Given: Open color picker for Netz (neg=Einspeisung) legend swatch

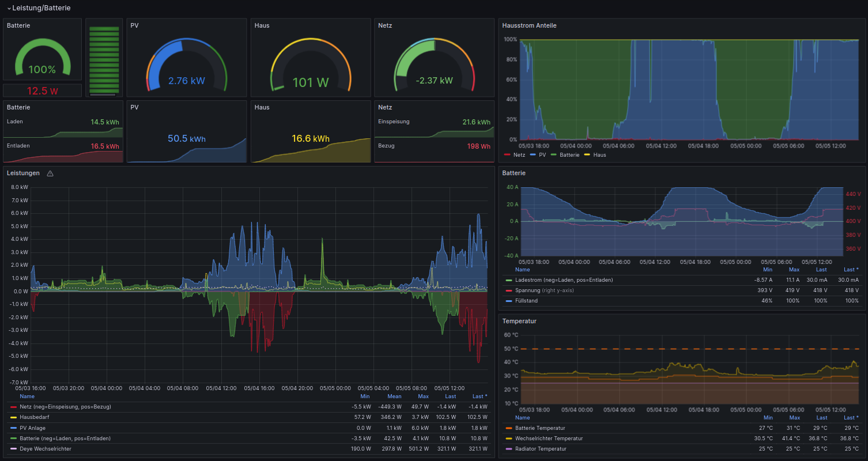Looking at the screenshot, I should coord(14,407).
